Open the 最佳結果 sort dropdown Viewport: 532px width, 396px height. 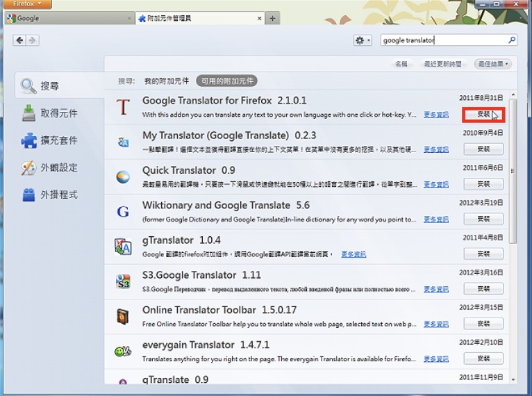(492, 64)
